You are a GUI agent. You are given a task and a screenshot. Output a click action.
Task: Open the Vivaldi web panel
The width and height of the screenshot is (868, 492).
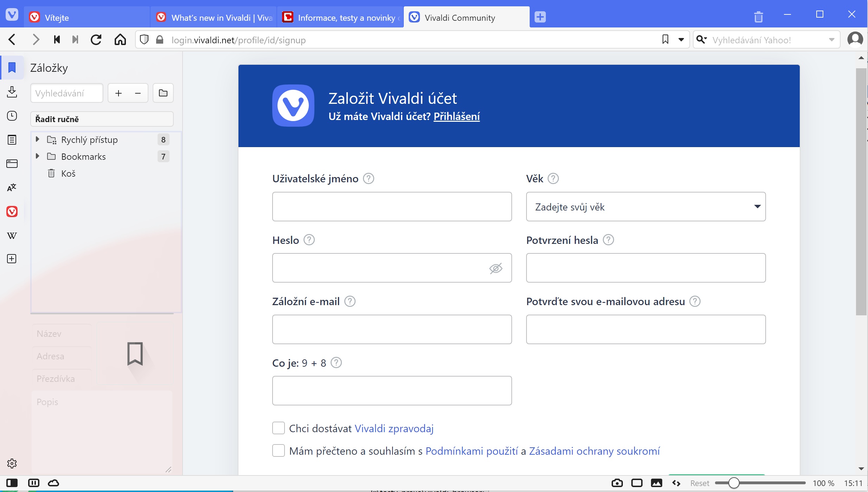12,212
